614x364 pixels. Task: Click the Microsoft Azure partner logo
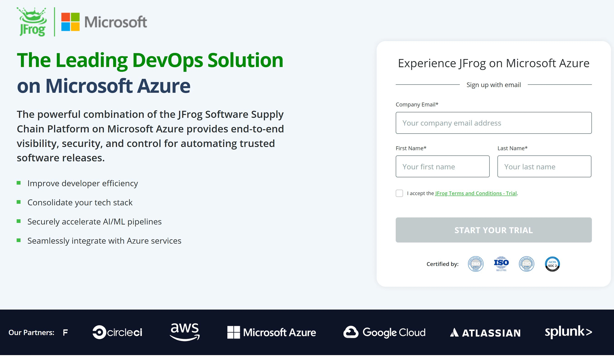271,332
